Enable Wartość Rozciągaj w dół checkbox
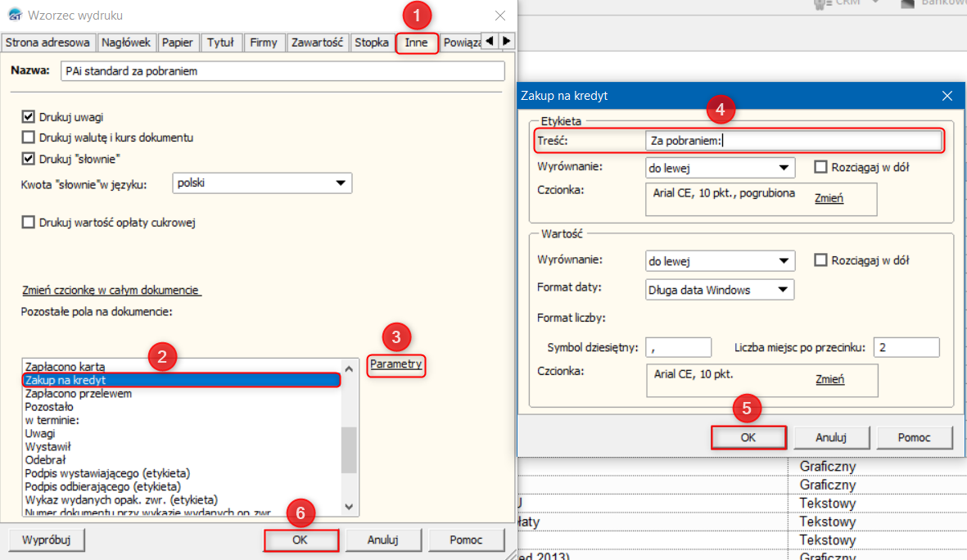 820,260
